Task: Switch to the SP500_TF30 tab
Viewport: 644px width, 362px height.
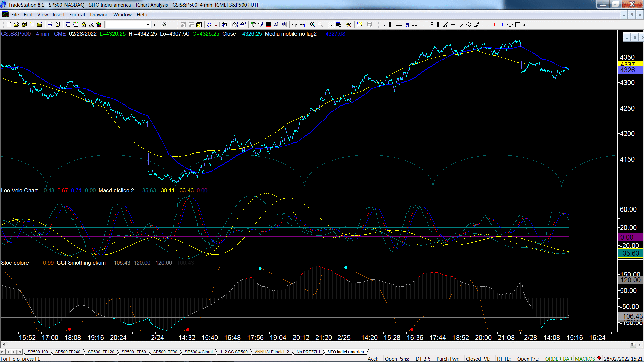Action: click(x=165, y=352)
